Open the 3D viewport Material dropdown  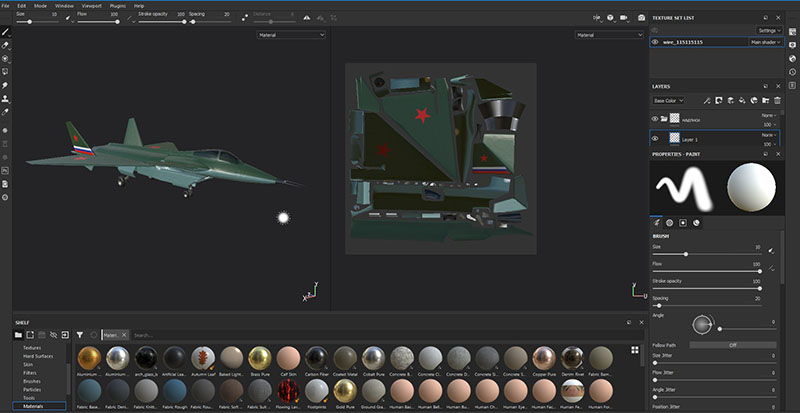pos(291,35)
